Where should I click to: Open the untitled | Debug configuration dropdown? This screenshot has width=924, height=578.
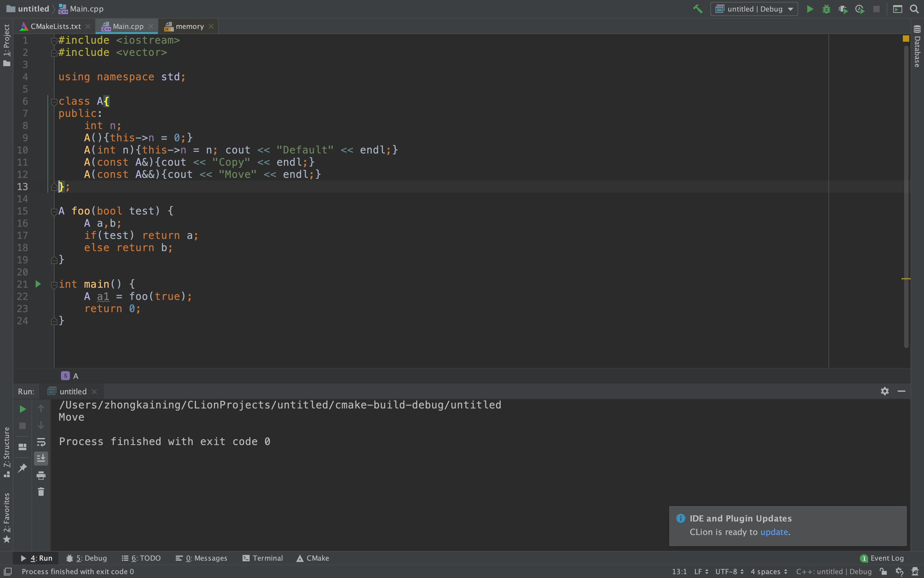click(754, 9)
